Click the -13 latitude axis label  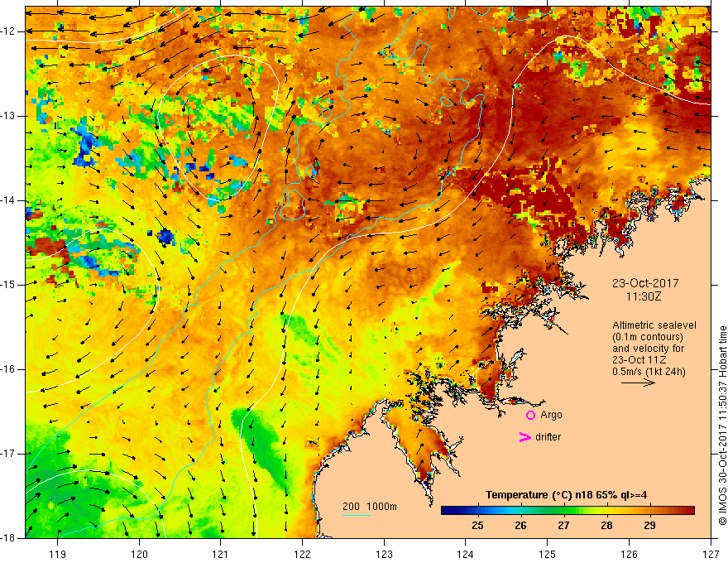pos(8,116)
